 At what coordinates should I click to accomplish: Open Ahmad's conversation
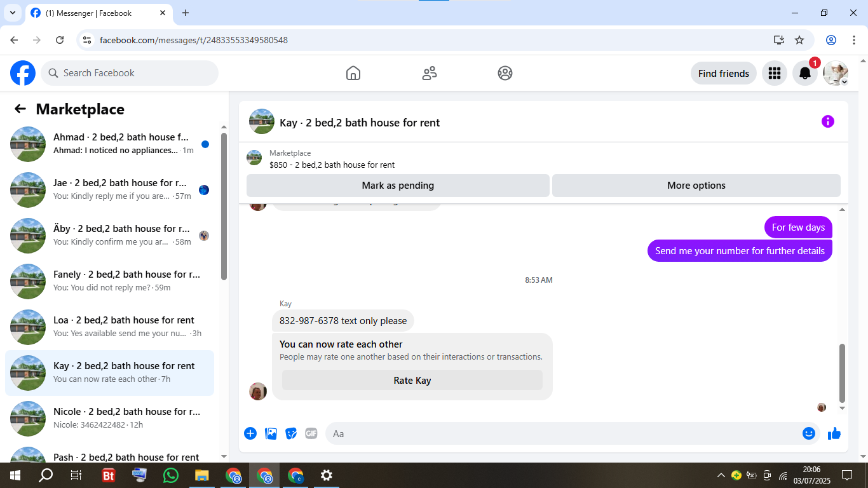point(109,144)
